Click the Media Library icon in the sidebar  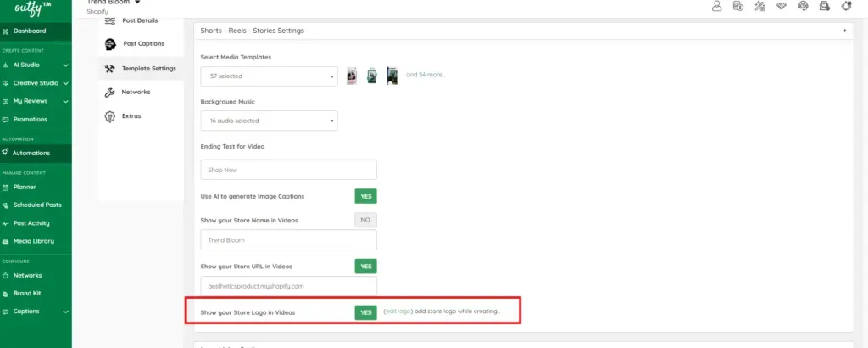pyautogui.click(x=6, y=242)
